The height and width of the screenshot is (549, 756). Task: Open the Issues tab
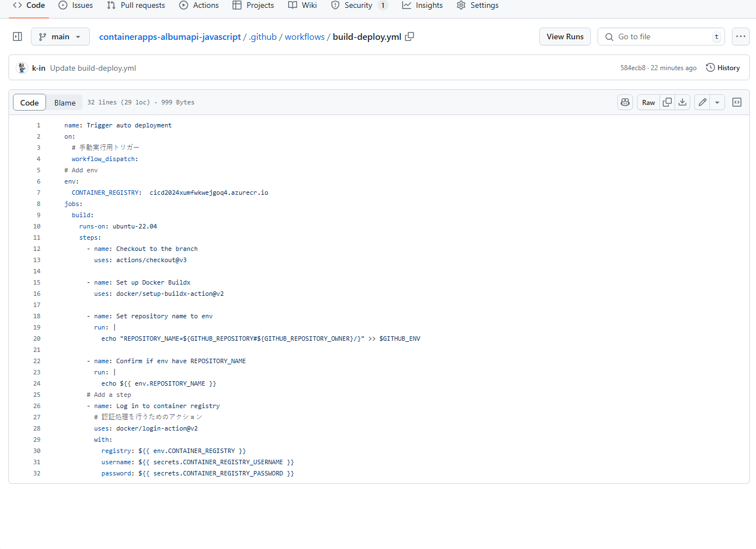pos(76,6)
